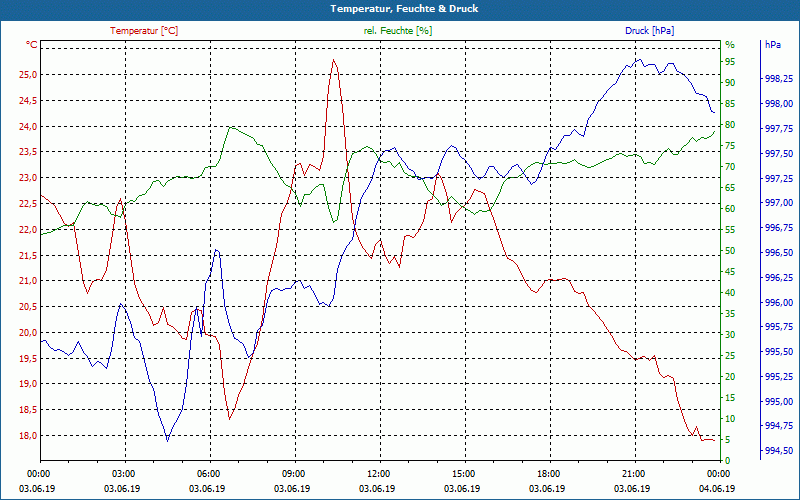Click the 19,0 temperature axis value
The width and height of the screenshot is (800, 500).
(x=28, y=384)
